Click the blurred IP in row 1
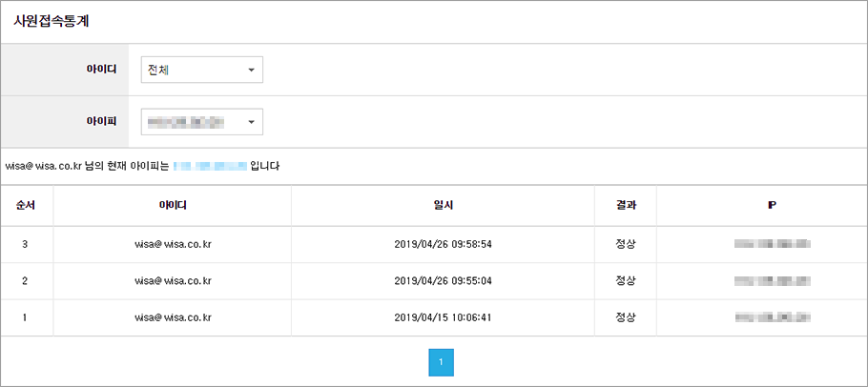 (x=773, y=317)
